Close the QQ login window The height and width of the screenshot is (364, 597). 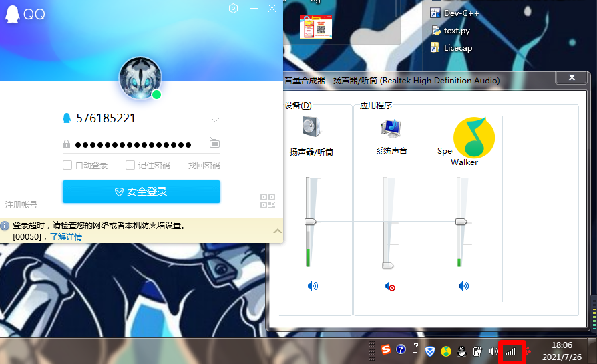coord(272,9)
